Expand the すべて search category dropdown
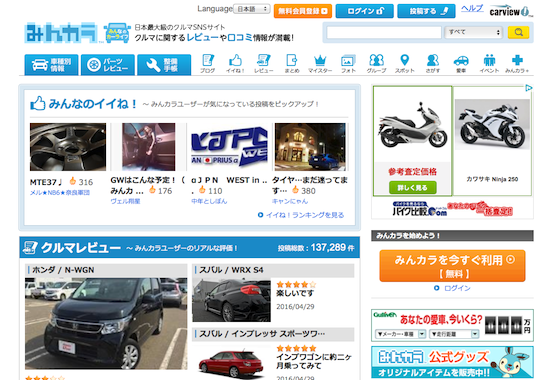Image resolution: width=550 pixels, height=380 pixels. (474, 32)
